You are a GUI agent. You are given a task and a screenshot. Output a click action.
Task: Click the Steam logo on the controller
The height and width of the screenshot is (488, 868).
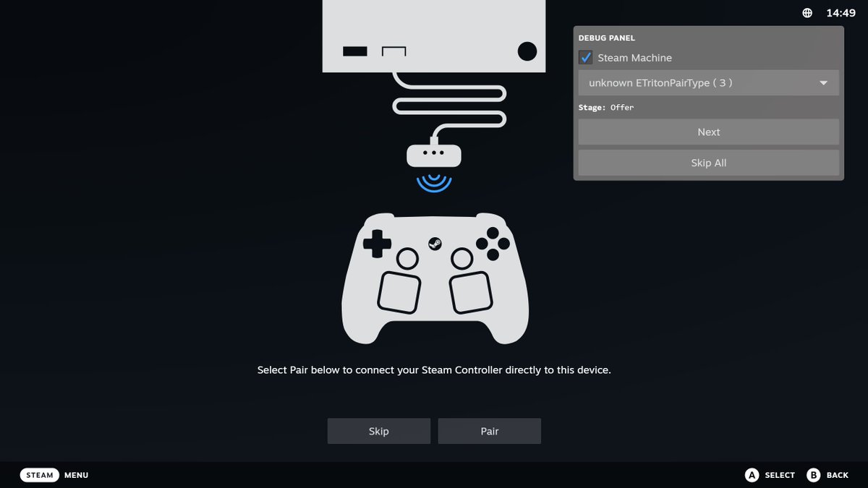tap(435, 244)
